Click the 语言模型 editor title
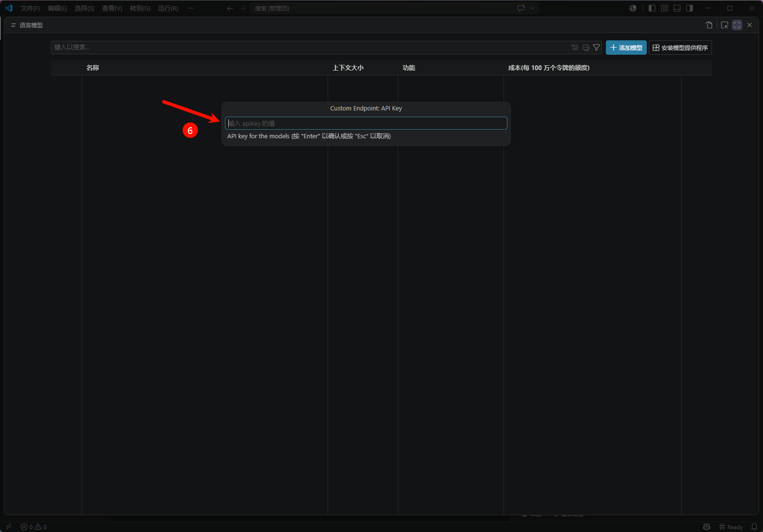Image resolution: width=763 pixels, height=532 pixels. pos(31,25)
